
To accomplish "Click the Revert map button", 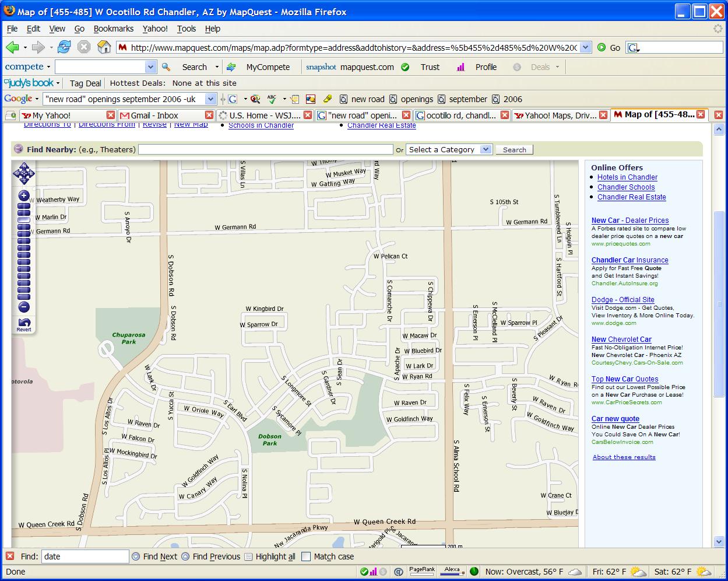I will [x=24, y=325].
